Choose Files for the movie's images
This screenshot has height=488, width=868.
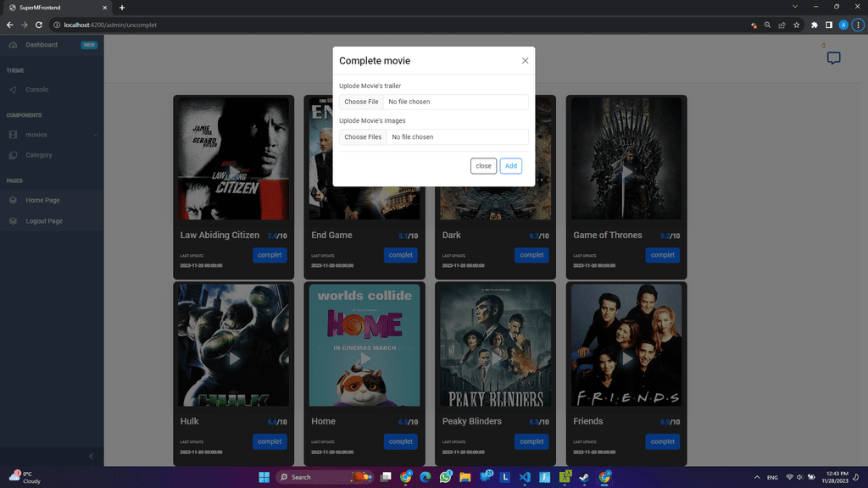pos(363,136)
